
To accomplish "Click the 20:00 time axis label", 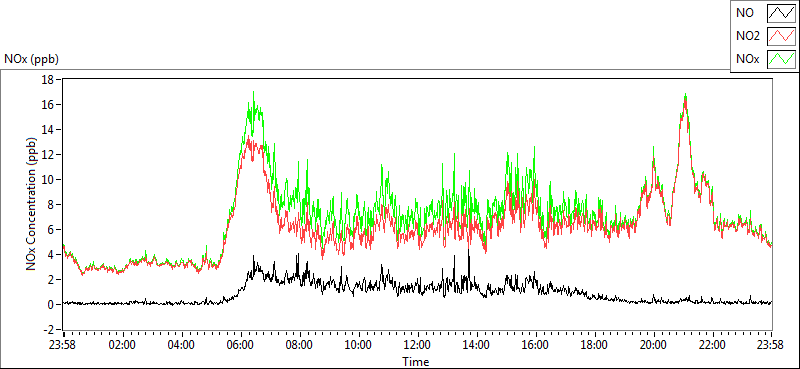I will 654,345.
